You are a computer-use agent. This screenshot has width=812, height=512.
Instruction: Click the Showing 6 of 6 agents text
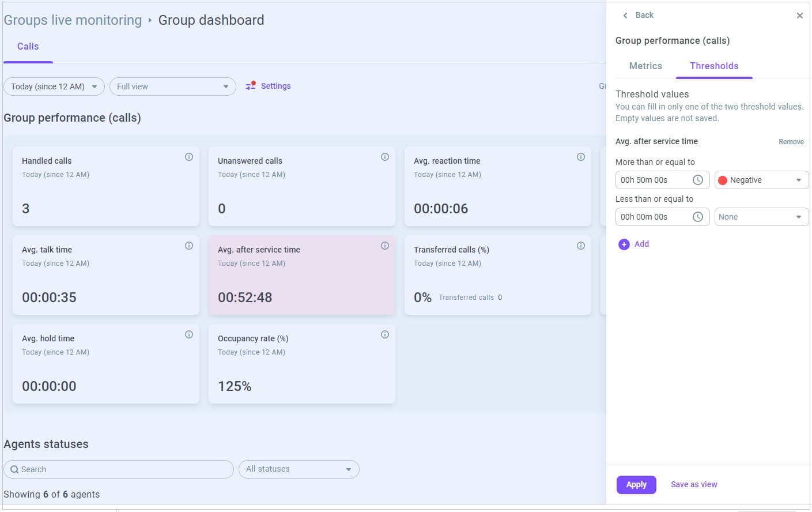tap(52, 495)
